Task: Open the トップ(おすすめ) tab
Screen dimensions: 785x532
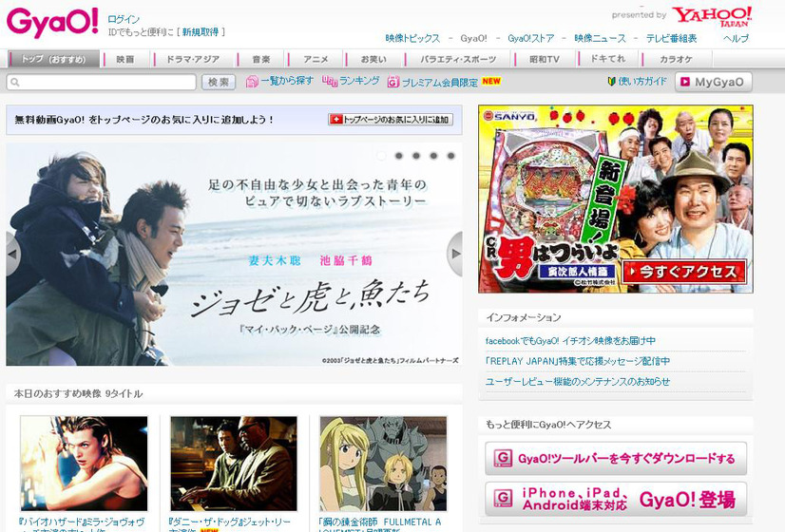Action: (x=53, y=59)
